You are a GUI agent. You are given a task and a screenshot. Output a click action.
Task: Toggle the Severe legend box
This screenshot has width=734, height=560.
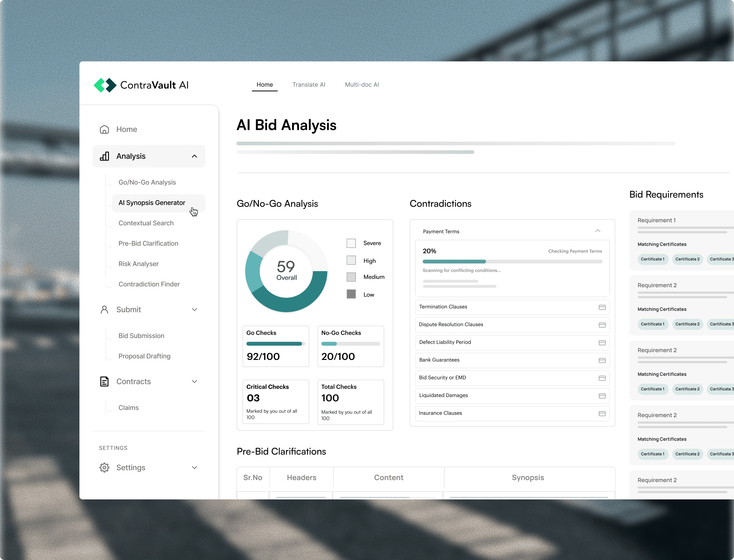click(351, 243)
